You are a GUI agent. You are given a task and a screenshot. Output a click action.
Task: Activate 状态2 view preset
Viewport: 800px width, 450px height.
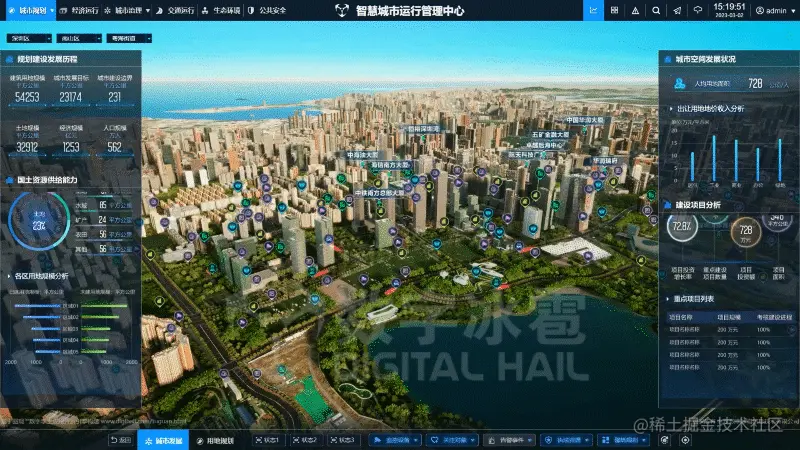pos(305,440)
